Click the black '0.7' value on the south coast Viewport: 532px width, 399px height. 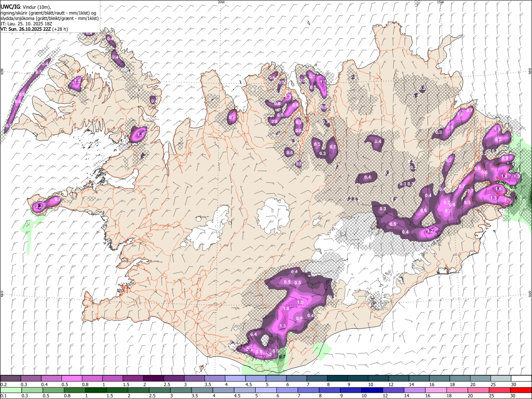tap(282, 357)
